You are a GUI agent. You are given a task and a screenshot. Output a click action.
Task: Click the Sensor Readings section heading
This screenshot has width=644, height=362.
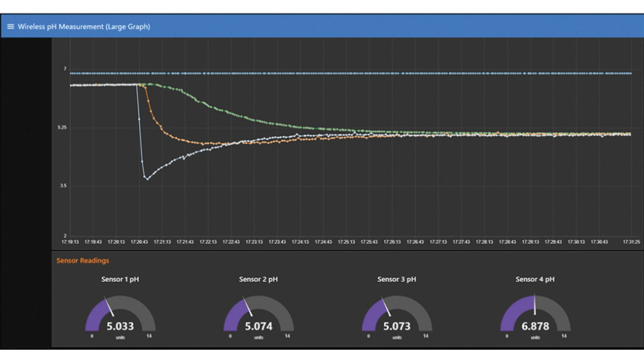pos(83,261)
